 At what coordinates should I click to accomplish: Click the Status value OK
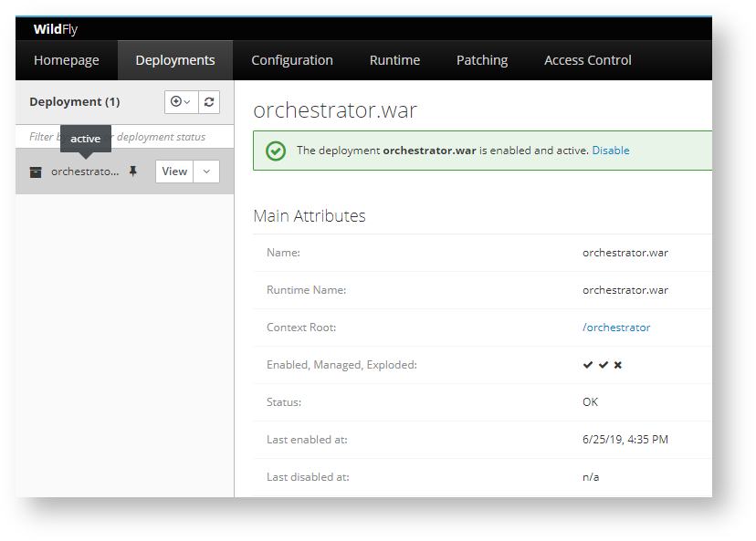tap(590, 402)
